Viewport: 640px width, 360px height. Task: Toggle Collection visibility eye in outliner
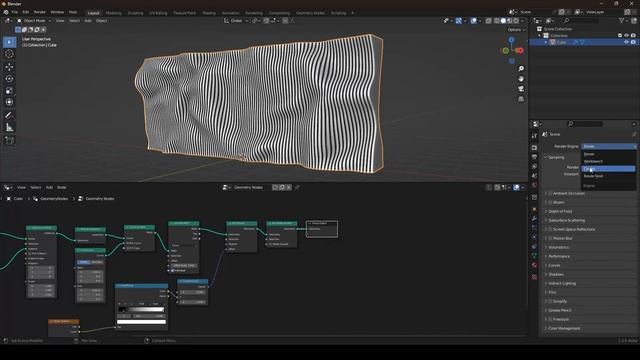626,36
